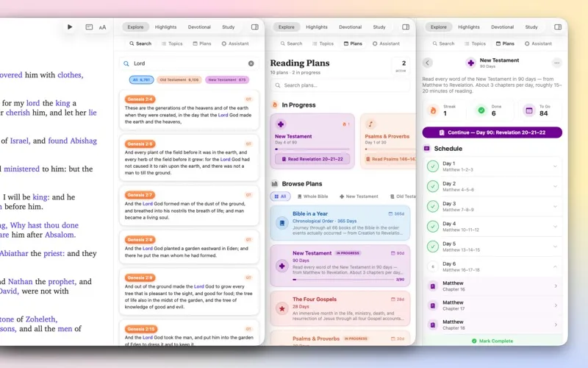The image size is (588, 368).
Task: Open the Genesis 2:7 search result
Action: click(x=189, y=206)
